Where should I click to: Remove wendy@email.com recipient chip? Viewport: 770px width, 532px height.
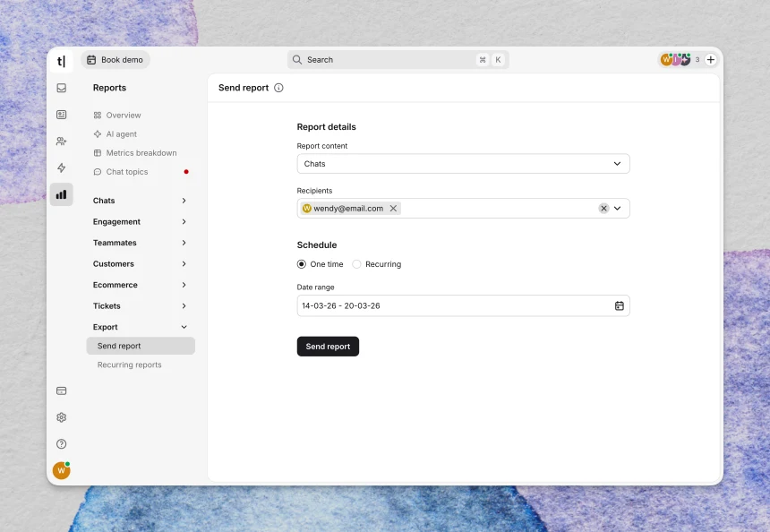coord(393,209)
